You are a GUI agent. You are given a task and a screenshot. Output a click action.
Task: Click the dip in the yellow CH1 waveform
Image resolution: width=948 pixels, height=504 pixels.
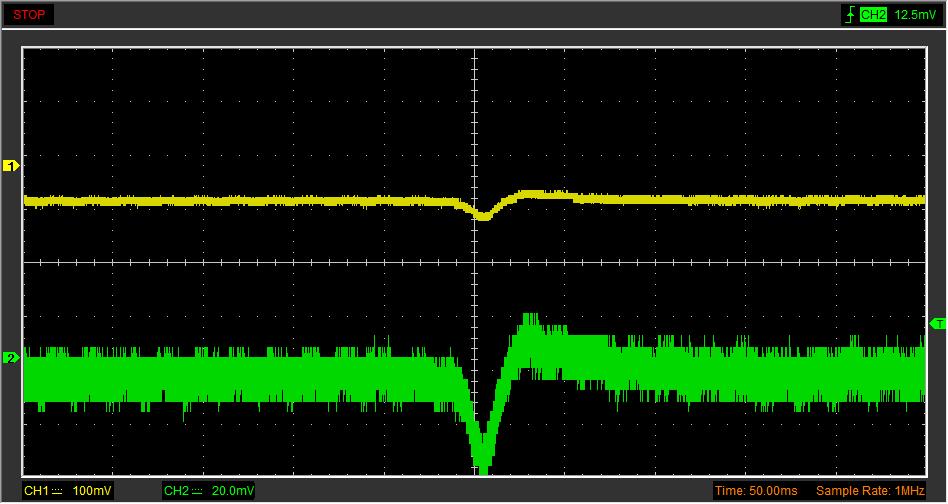(x=483, y=215)
